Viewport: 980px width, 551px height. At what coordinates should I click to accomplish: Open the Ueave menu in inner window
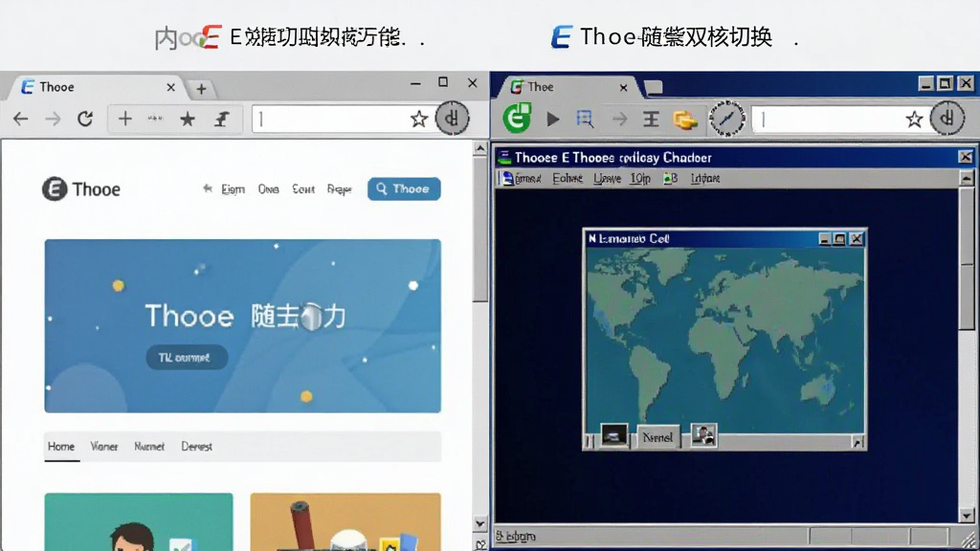(x=608, y=179)
